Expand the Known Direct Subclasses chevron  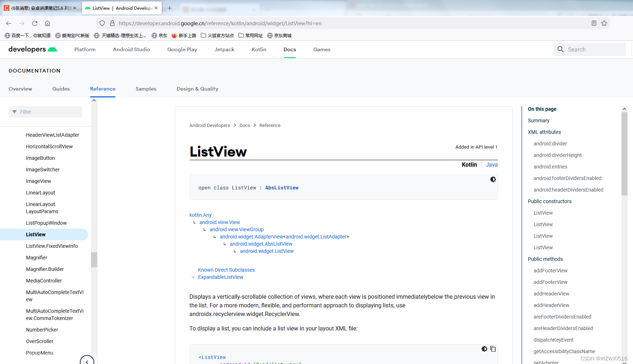click(193, 277)
